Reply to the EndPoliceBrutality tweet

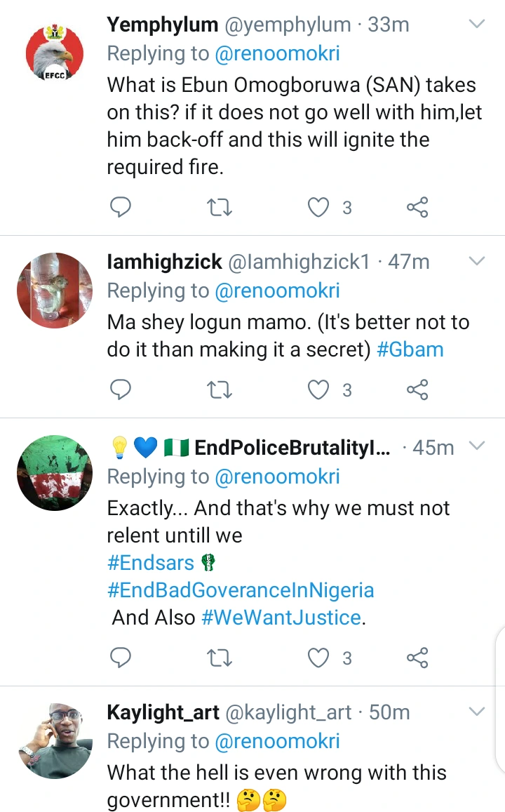[x=121, y=658]
